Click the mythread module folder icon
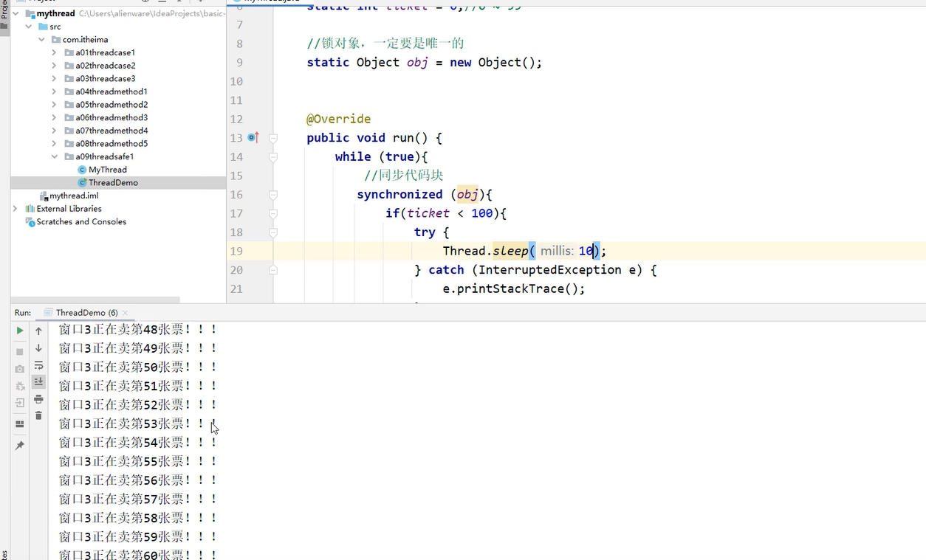This screenshot has width=926, height=560. [x=30, y=13]
